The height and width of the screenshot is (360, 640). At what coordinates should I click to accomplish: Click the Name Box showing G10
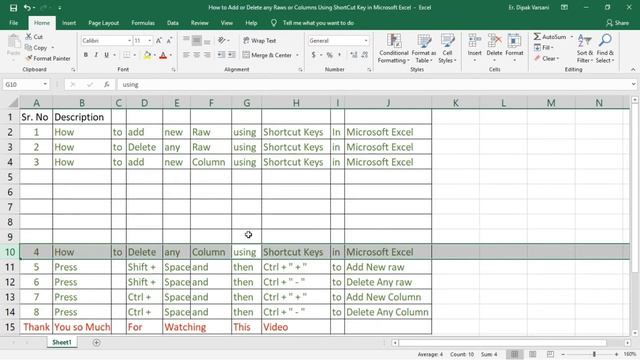point(25,84)
